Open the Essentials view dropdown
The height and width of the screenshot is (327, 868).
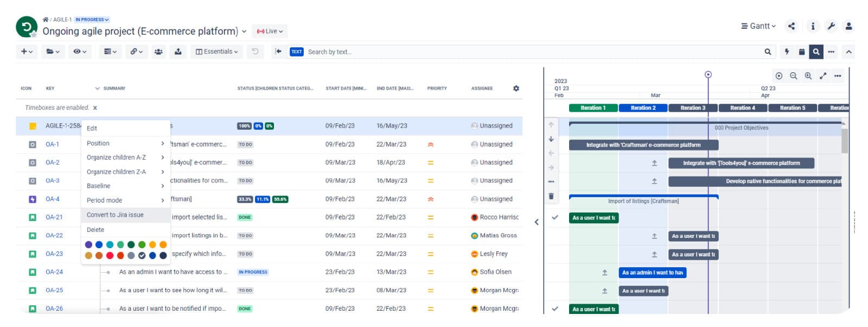(x=216, y=52)
